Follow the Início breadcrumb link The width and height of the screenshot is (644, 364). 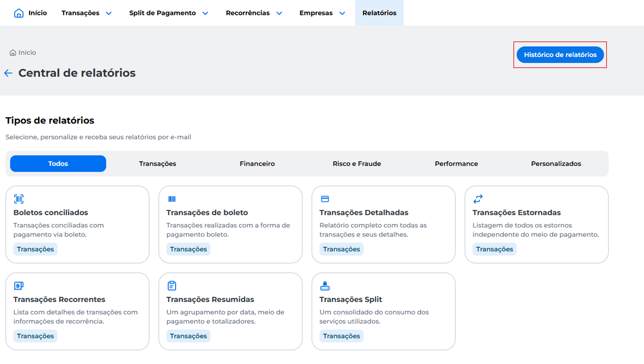[x=27, y=53]
